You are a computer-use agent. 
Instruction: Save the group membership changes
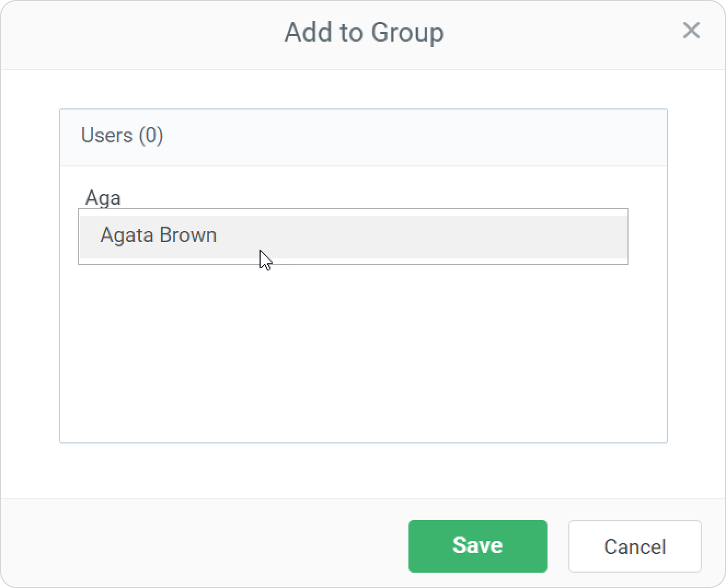(x=477, y=546)
